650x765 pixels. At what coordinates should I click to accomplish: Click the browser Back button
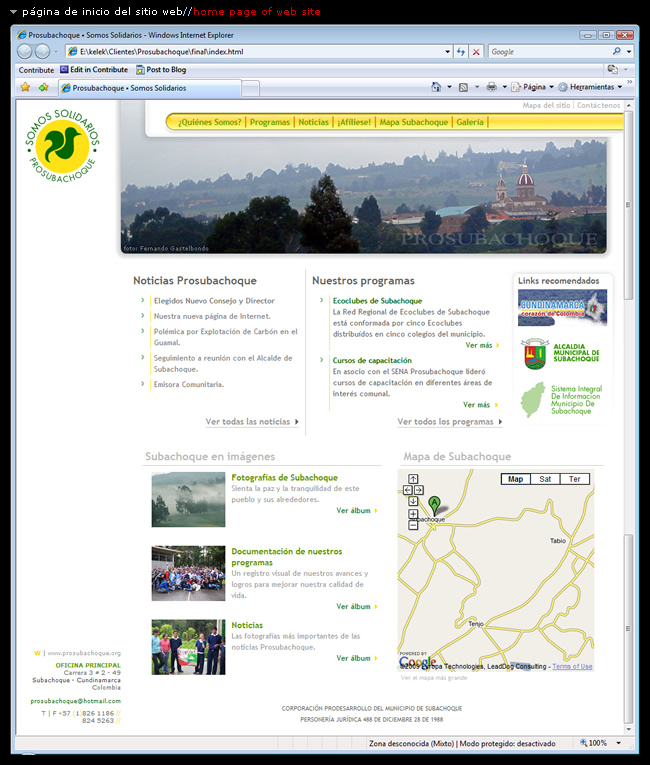27,51
